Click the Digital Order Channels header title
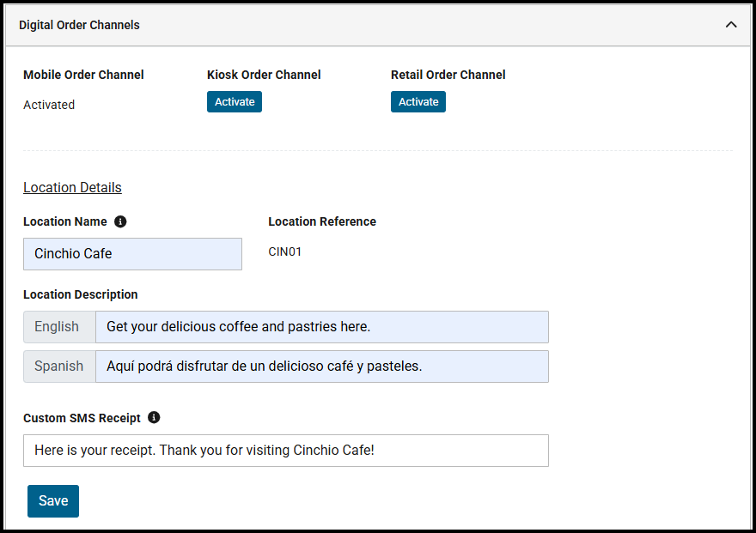 [79, 25]
